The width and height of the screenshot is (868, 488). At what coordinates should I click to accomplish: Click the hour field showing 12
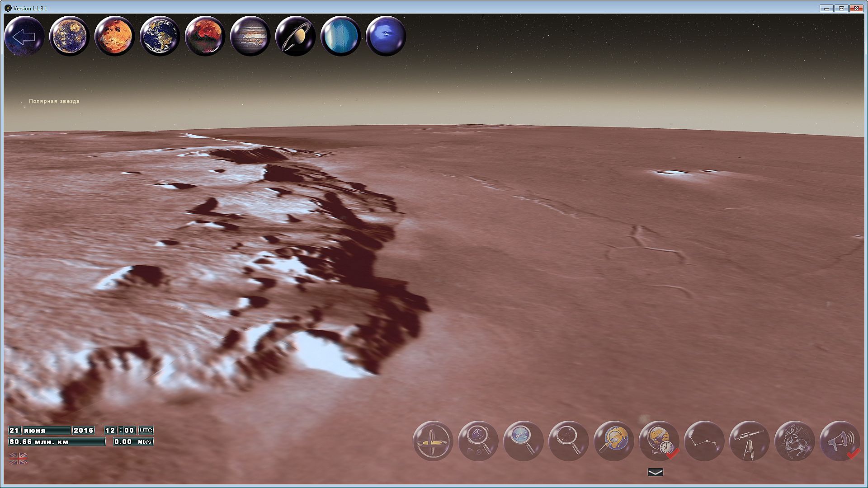tap(110, 430)
